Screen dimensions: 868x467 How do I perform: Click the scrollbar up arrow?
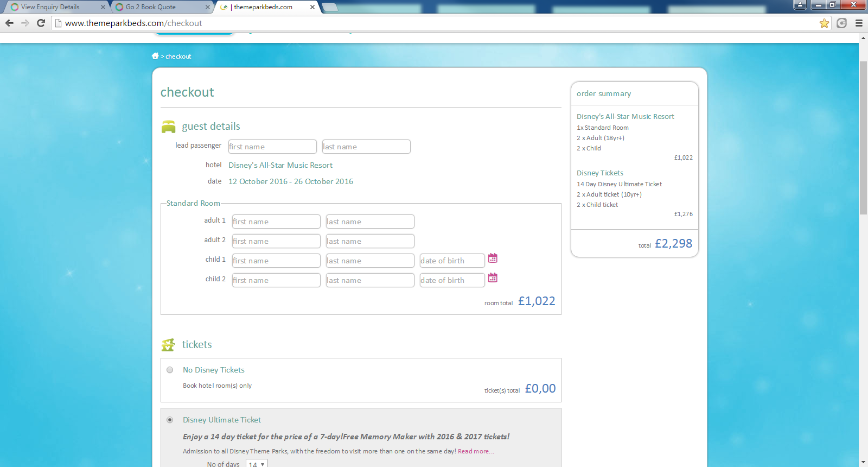(863, 38)
